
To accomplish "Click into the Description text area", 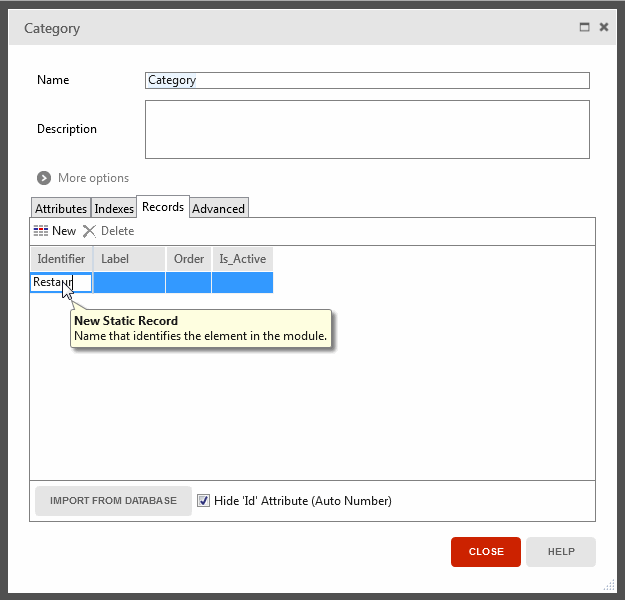I will point(367,129).
